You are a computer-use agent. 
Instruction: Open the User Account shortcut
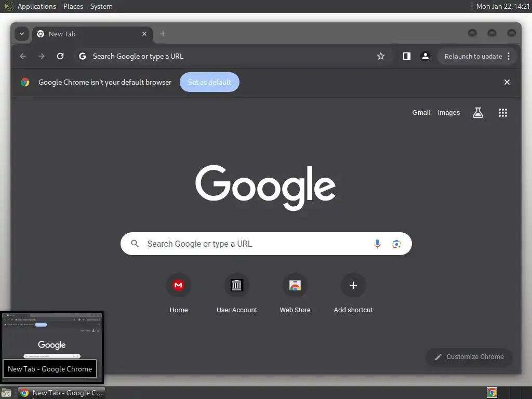[x=237, y=294]
